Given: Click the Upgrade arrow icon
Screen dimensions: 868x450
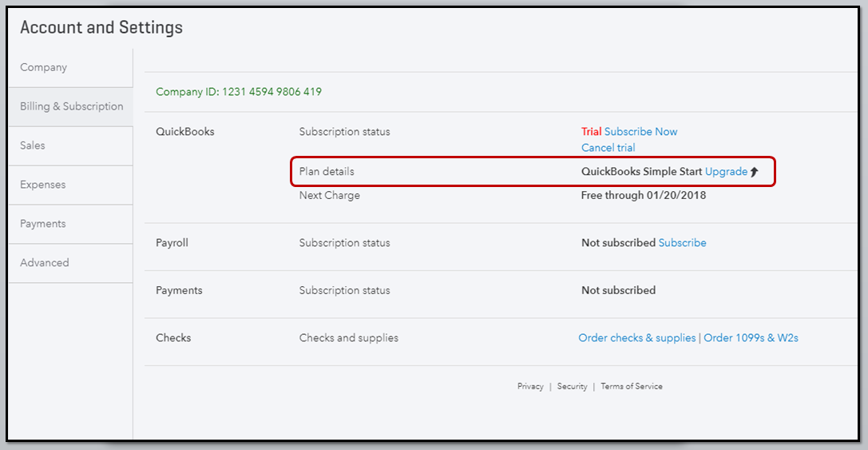Looking at the screenshot, I should pyautogui.click(x=755, y=172).
